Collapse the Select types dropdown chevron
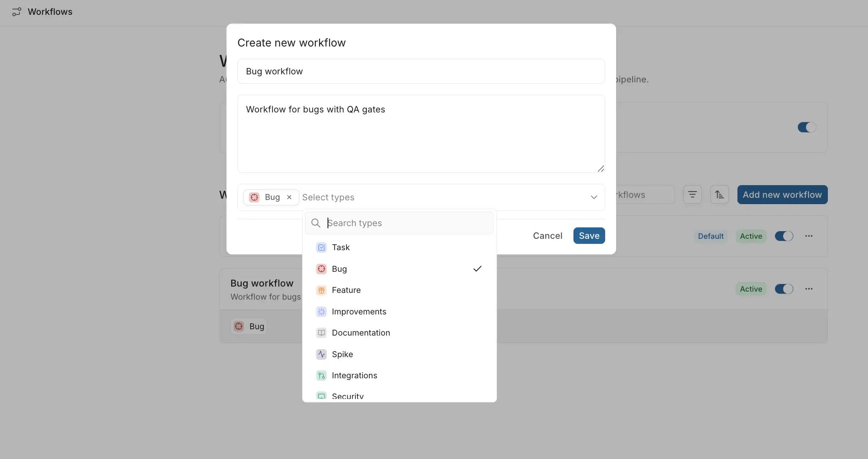Screen dimensions: 868x459 click(x=594, y=197)
